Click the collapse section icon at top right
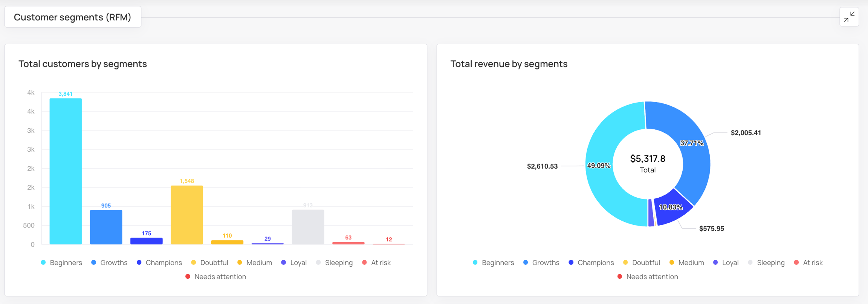This screenshot has width=868, height=304. tap(849, 17)
